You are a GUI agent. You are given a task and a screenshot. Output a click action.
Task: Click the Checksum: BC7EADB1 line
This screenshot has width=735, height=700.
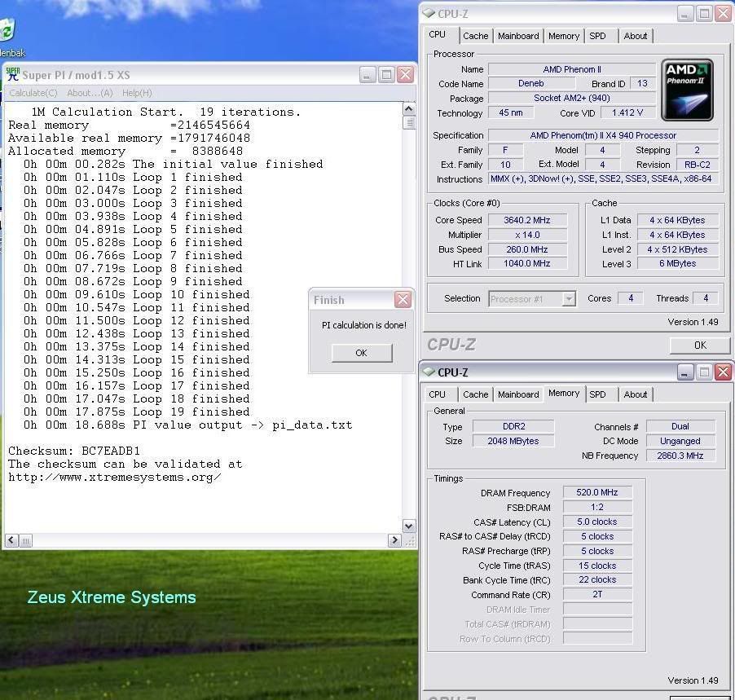pos(74,451)
